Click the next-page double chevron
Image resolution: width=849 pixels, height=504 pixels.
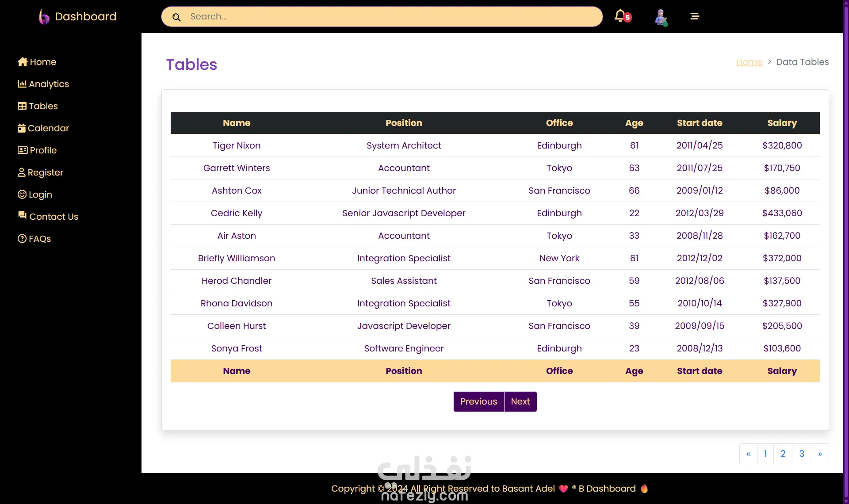(820, 454)
